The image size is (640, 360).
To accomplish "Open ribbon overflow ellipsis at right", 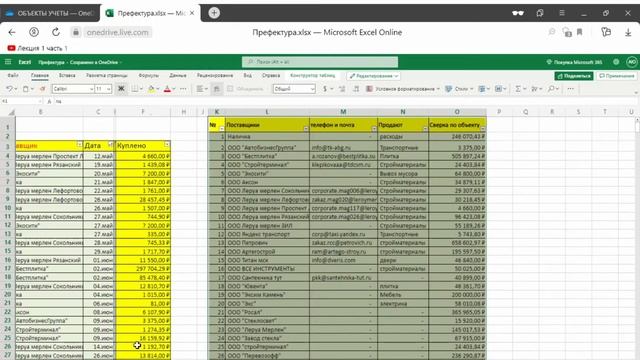I will coord(571,89).
